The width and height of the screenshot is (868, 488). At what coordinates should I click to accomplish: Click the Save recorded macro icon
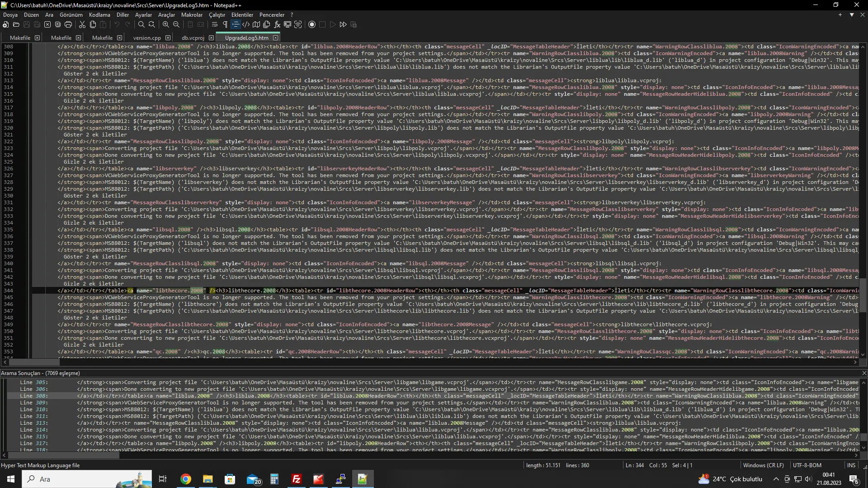(354, 24)
